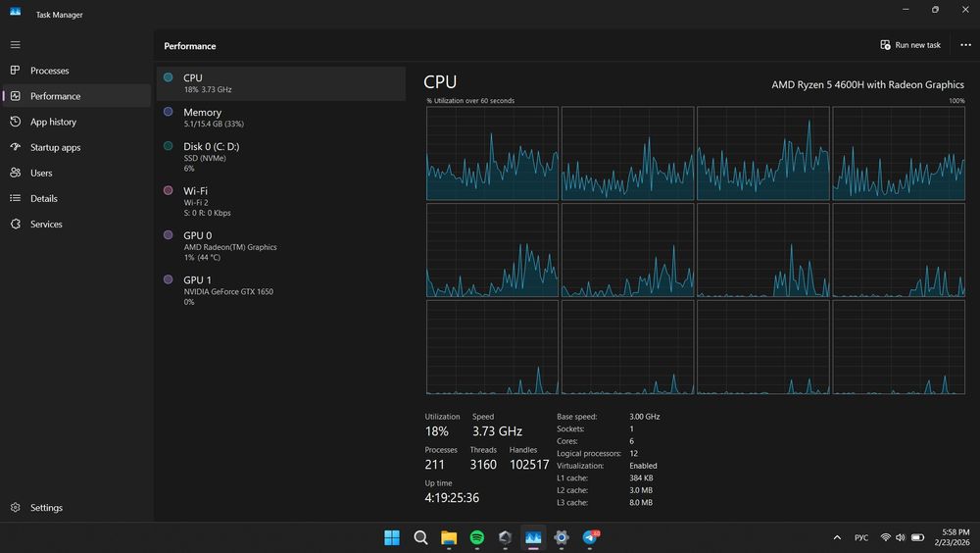Open the Processes page
This screenshot has height=553, width=980.
click(x=76, y=71)
